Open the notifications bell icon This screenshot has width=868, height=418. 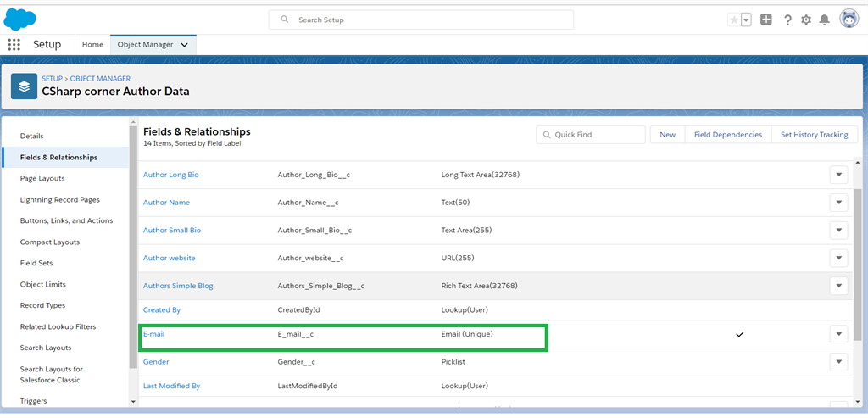[825, 20]
